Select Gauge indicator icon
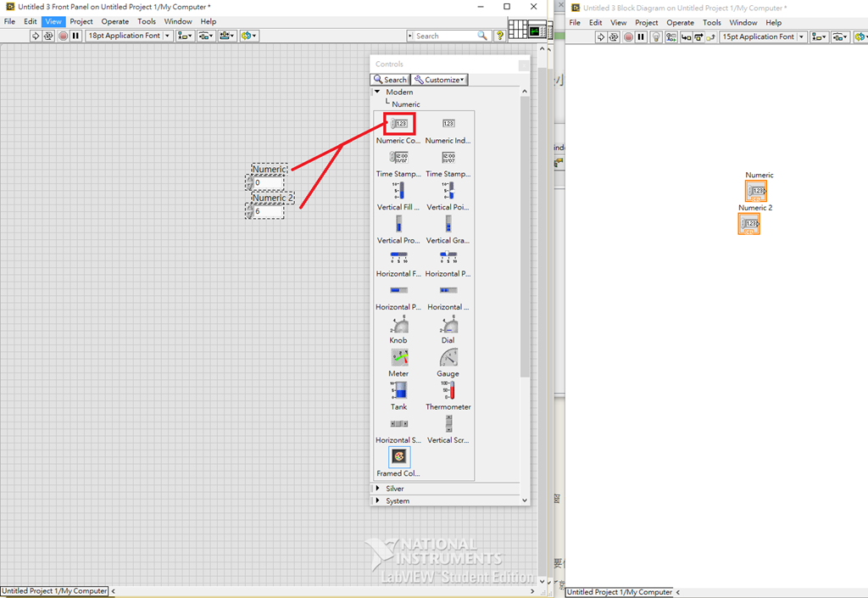 [448, 358]
